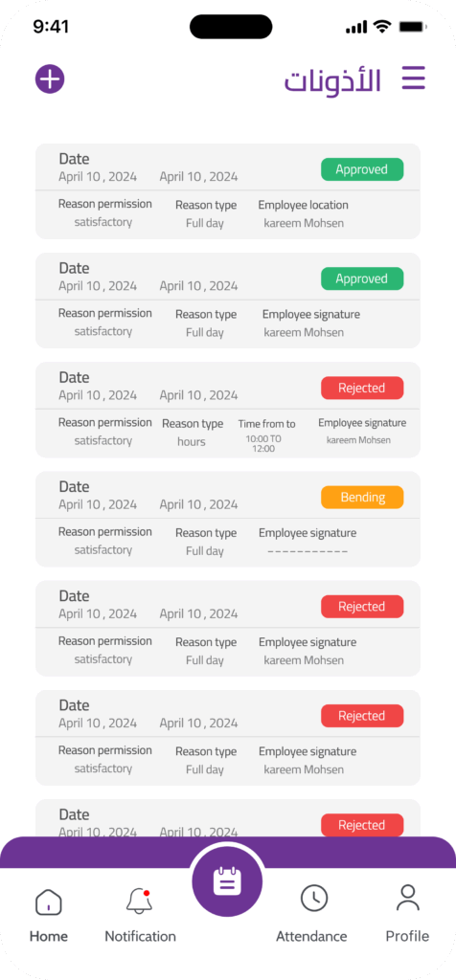Image resolution: width=456 pixels, height=980 pixels.
Task: Select the Attendance tab label
Action: click(311, 936)
